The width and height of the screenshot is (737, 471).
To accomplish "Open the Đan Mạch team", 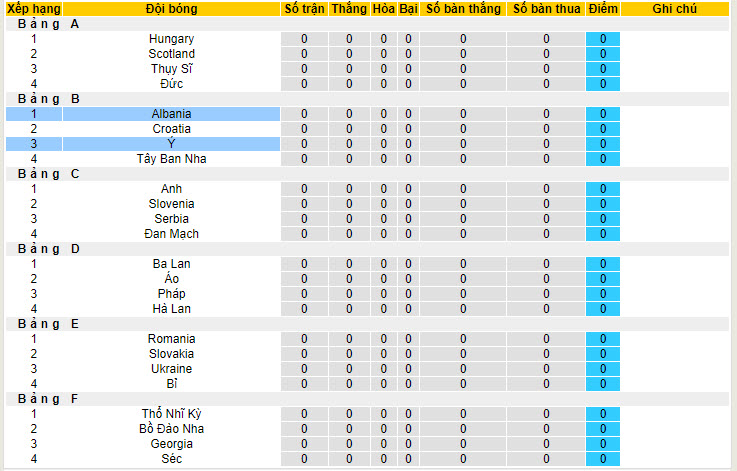I will [171, 234].
